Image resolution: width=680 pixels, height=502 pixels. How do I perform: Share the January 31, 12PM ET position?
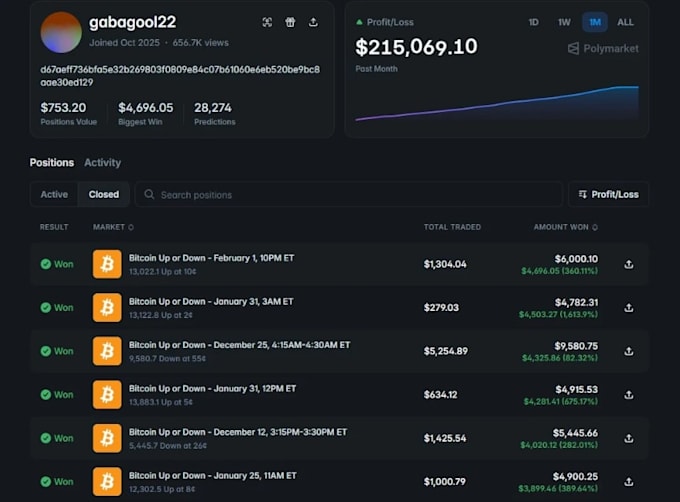coord(629,395)
